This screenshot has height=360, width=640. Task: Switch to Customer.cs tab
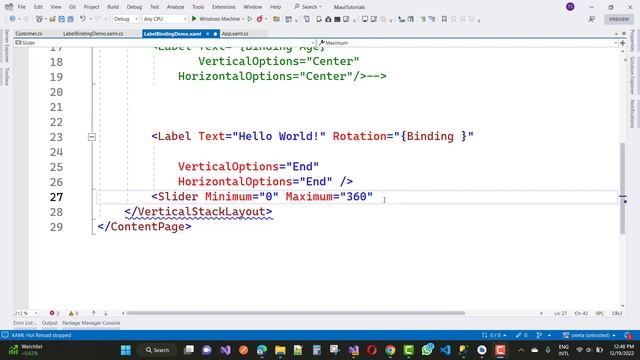(x=29, y=33)
